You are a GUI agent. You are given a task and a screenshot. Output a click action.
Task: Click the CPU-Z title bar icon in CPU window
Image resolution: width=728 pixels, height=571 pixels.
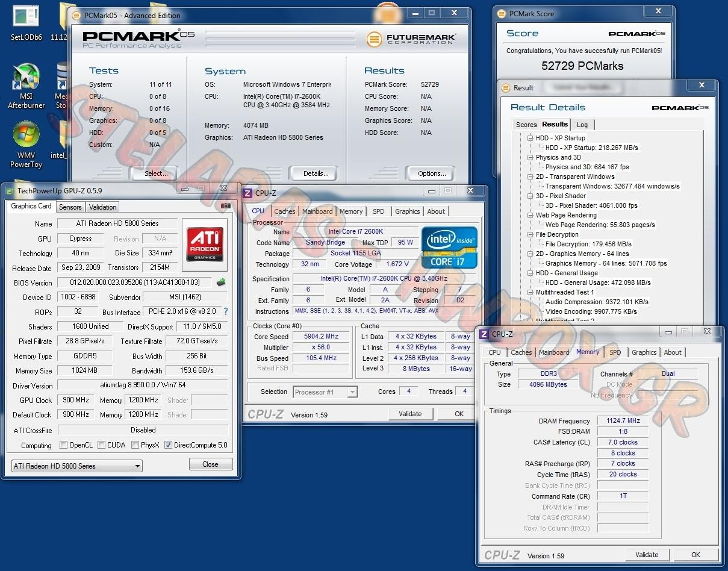click(247, 193)
